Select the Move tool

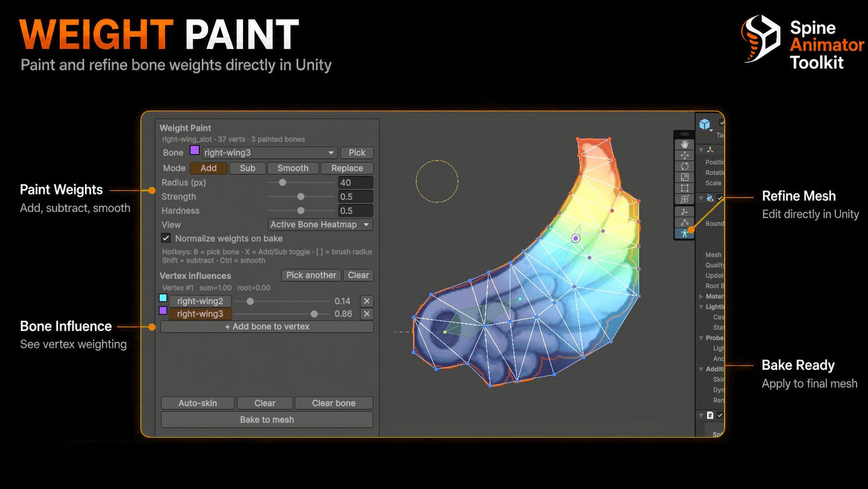pyautogui.click(x=684, y=155)
